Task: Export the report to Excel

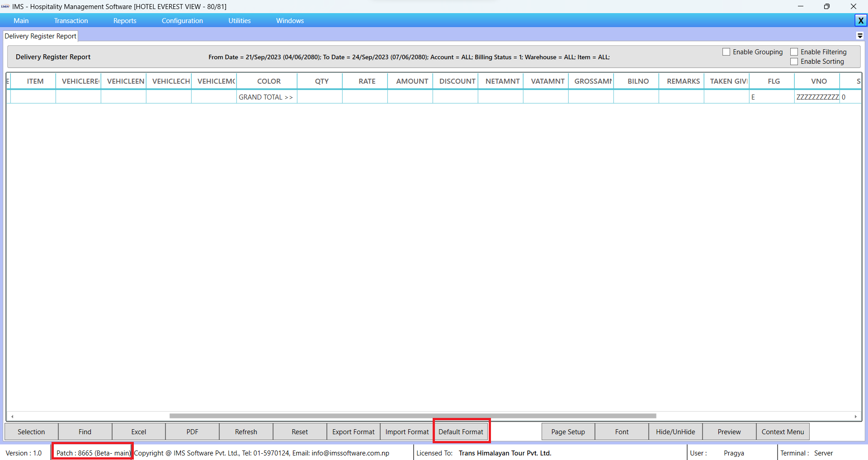Action: pyautogui.click(x=138, y=432)
